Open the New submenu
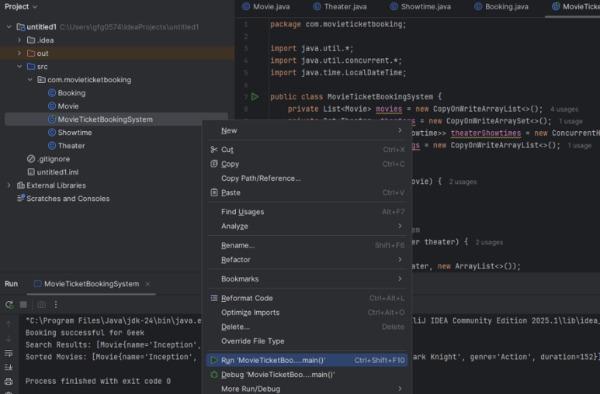 tap(307, 130)
